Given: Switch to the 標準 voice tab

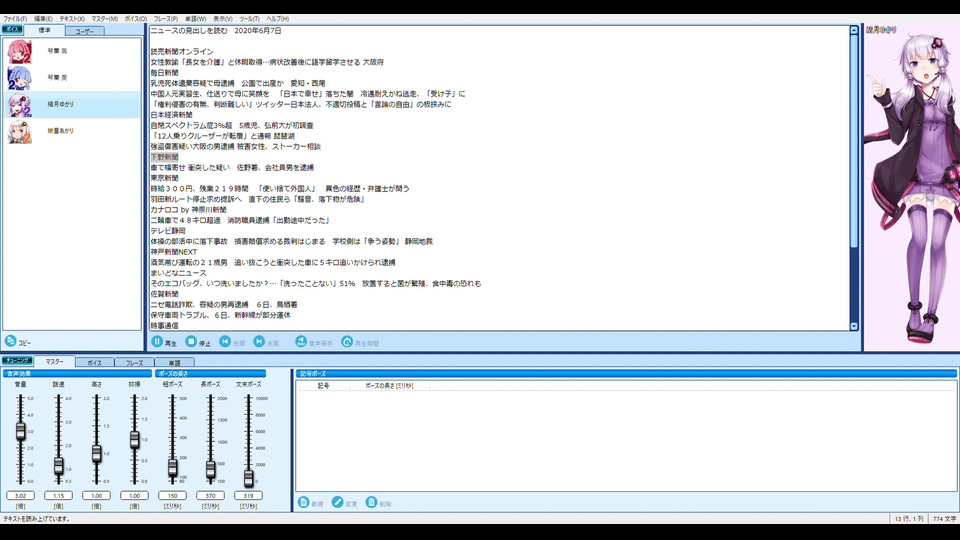Looking at the screenshot, I should [45, 30].
